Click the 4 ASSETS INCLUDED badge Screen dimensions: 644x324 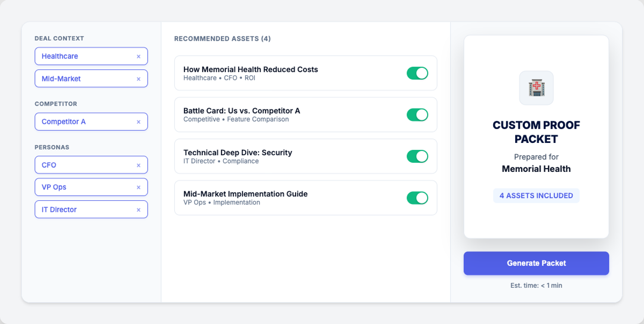click(536, 195)
